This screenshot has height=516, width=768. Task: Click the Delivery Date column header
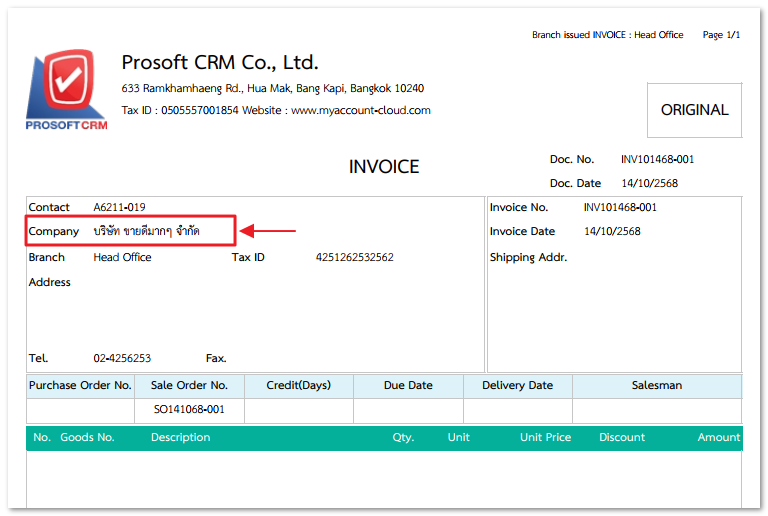(x=517, y=385)
